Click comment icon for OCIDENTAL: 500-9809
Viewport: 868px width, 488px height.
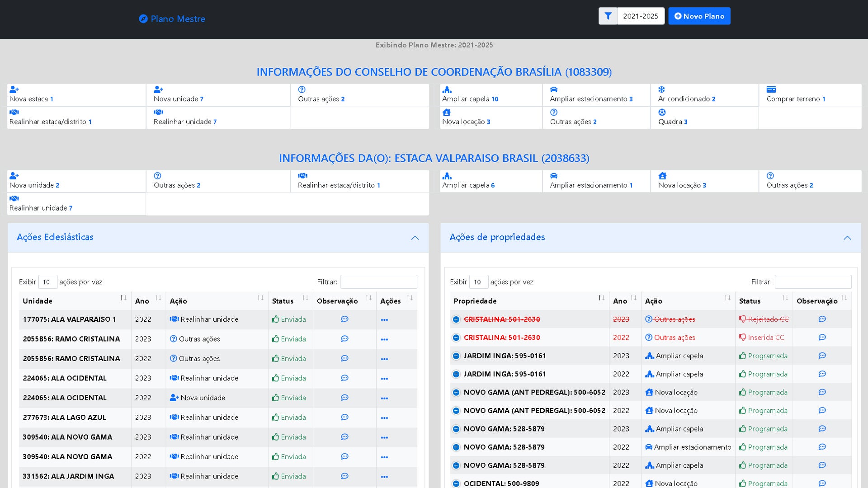click(822, 483)
